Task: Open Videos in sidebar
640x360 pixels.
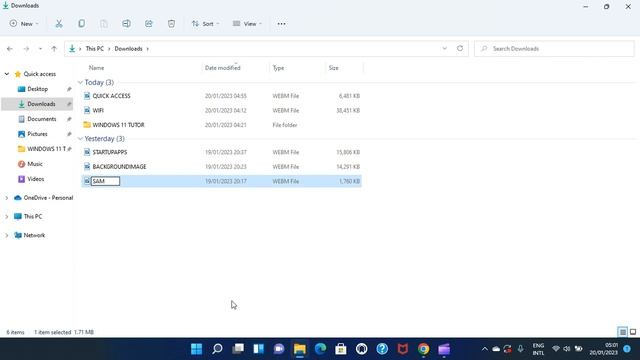Action: pyautogui.click(x=36, y=179)
